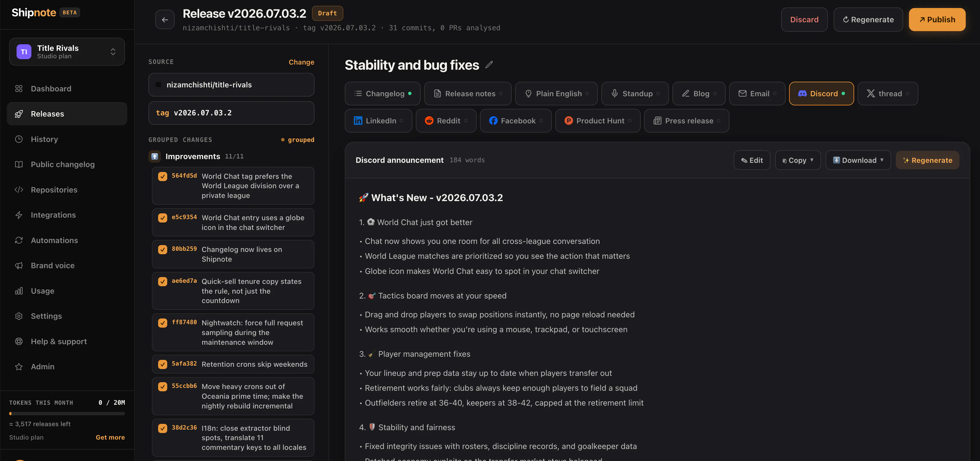
Task: Click the Get more tokens link
Action: click(x=110, y=437)
